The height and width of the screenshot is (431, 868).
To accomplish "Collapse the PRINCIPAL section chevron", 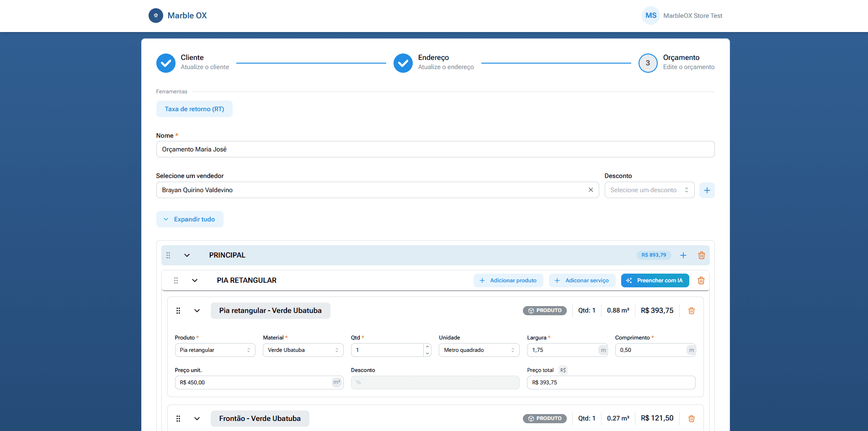I will (x=187, y=255).
